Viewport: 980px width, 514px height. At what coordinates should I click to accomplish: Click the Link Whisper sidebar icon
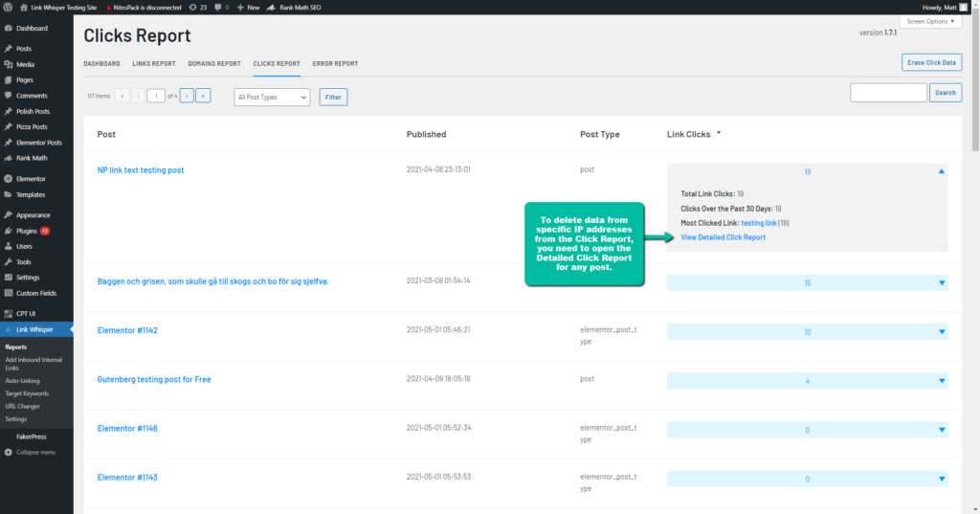click(x=8, y=329)
